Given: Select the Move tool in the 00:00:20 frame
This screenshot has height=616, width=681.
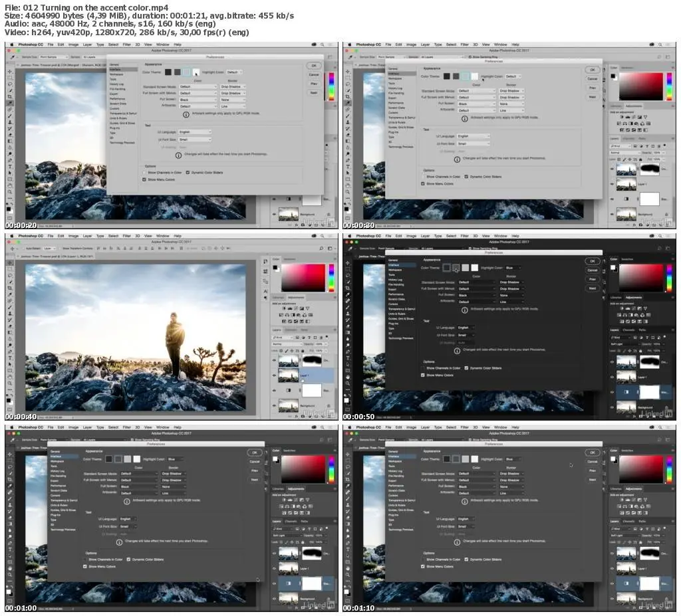Looking at the screenshot, I should tap(10, 72).
